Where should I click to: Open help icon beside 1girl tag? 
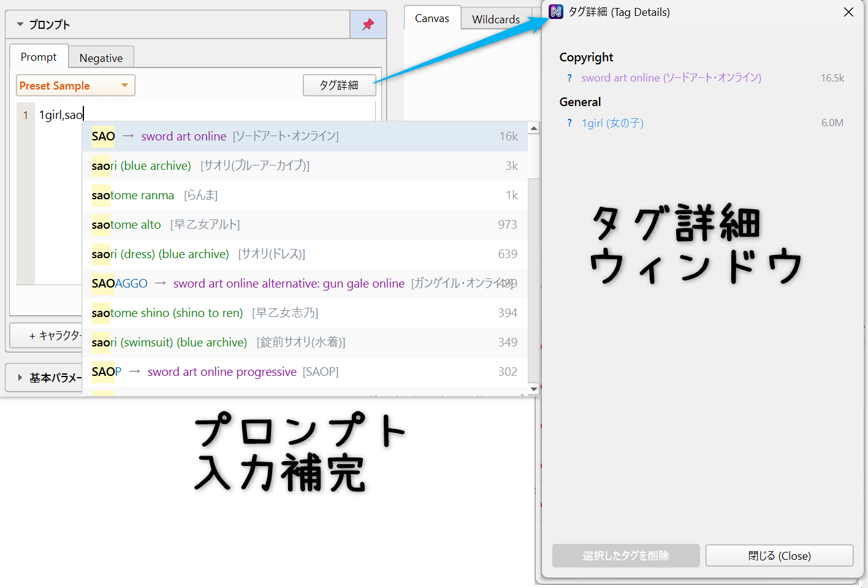point(569,123)
